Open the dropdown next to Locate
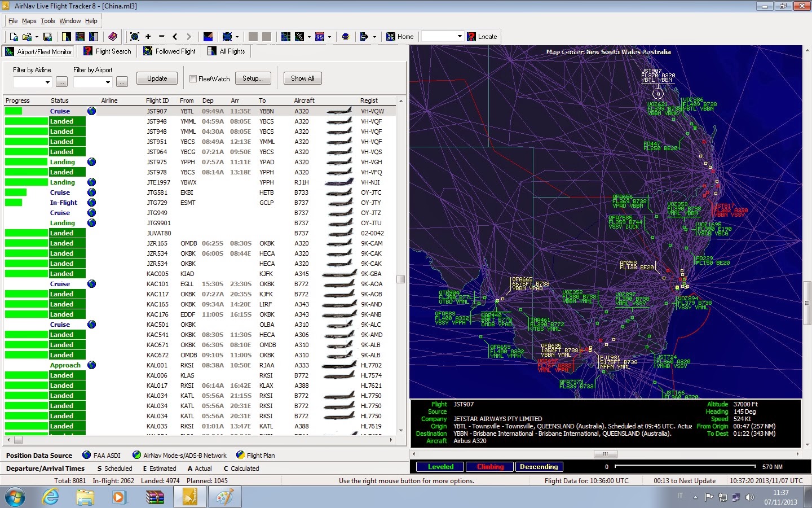 tap(459, 37)
